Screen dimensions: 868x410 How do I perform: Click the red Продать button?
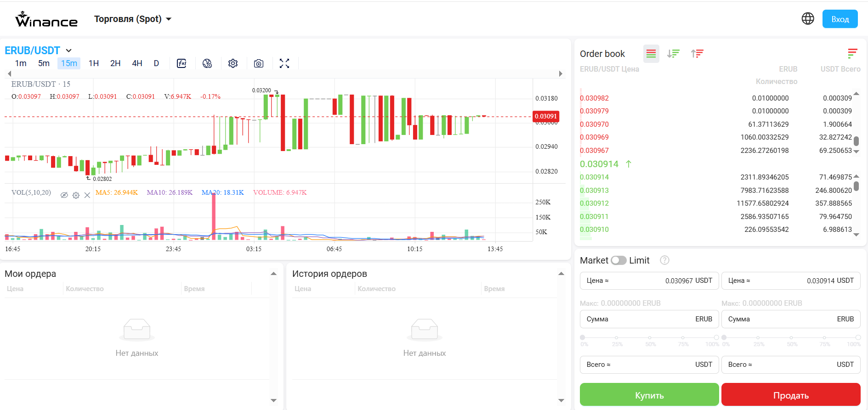coord(791,395)
